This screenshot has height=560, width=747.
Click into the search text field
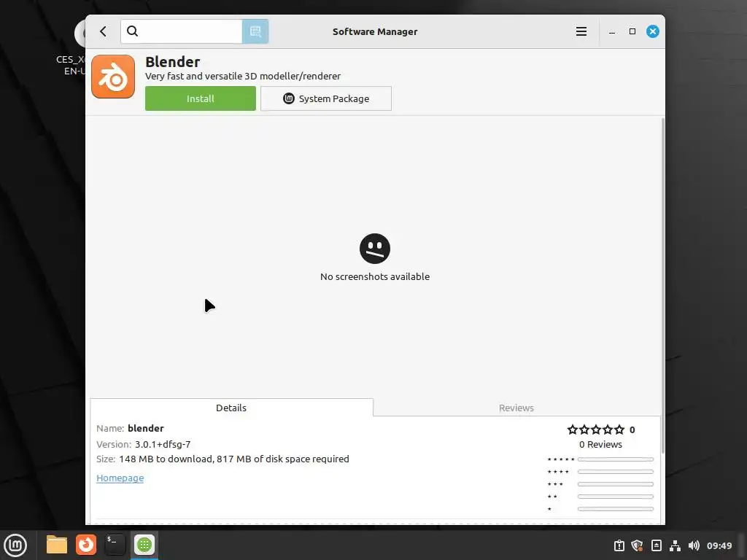click(182, 31)
